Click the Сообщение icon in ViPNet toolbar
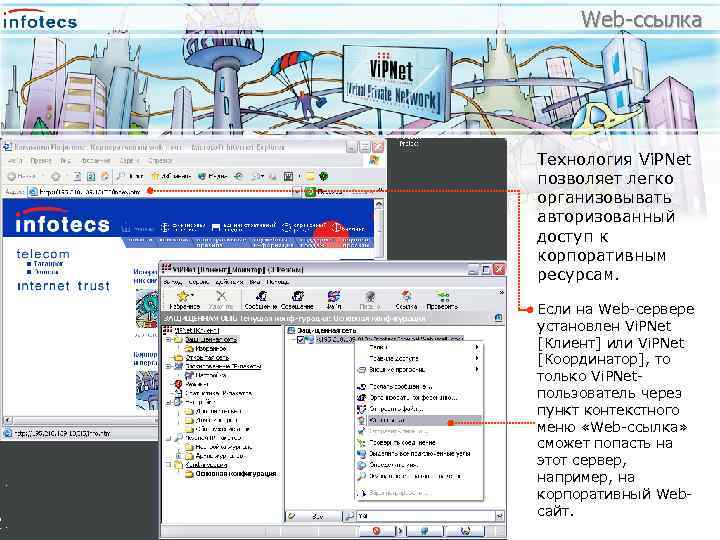720x540 pixels. click(x=261, y=297)
